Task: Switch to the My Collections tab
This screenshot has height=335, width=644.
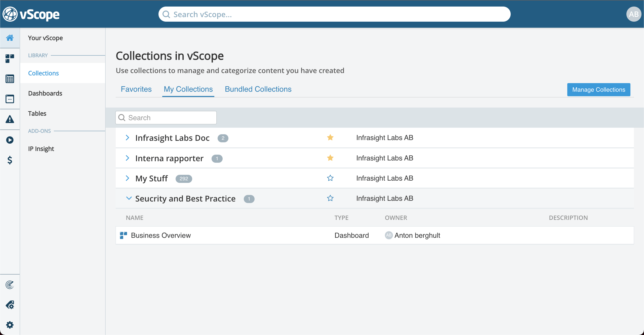Action: (x=188, y=89)
